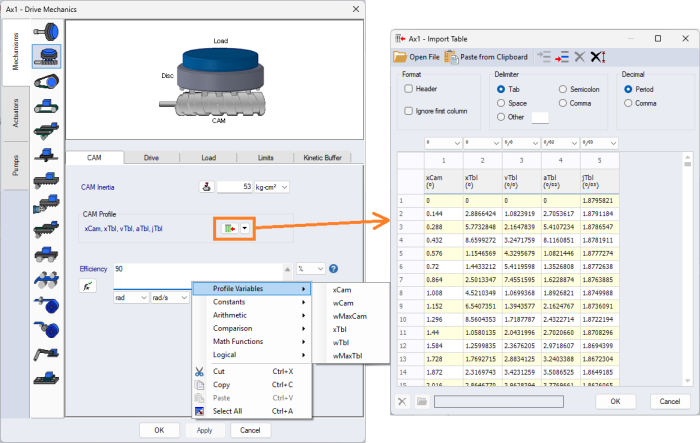Click the CAM Inertia calculator icon
Screen dimensions: 700x443
click(x=208, y=186)
